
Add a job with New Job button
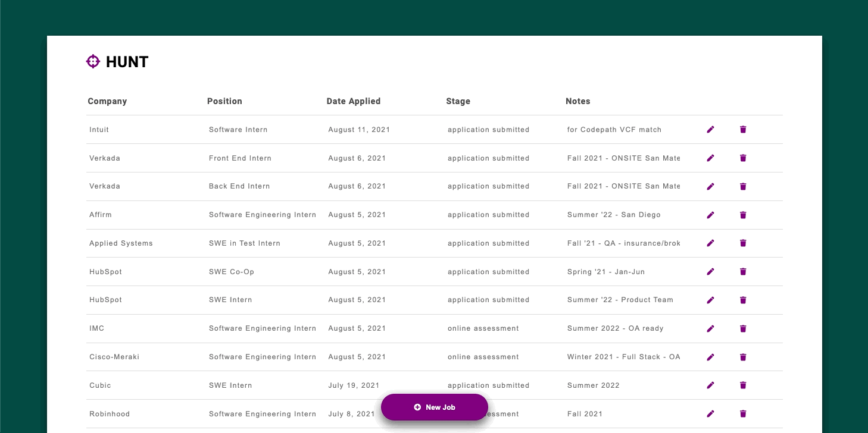pyautogui.click(x=435, y=407)
